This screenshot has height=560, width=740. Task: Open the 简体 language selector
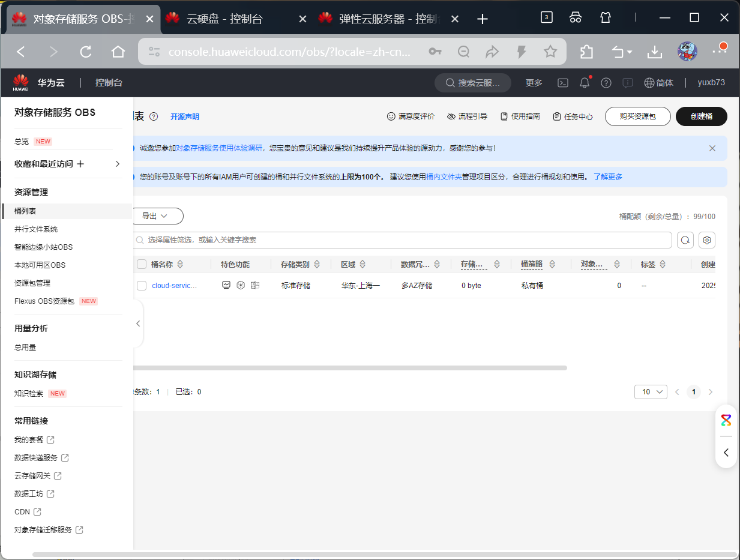pos(658,83)
